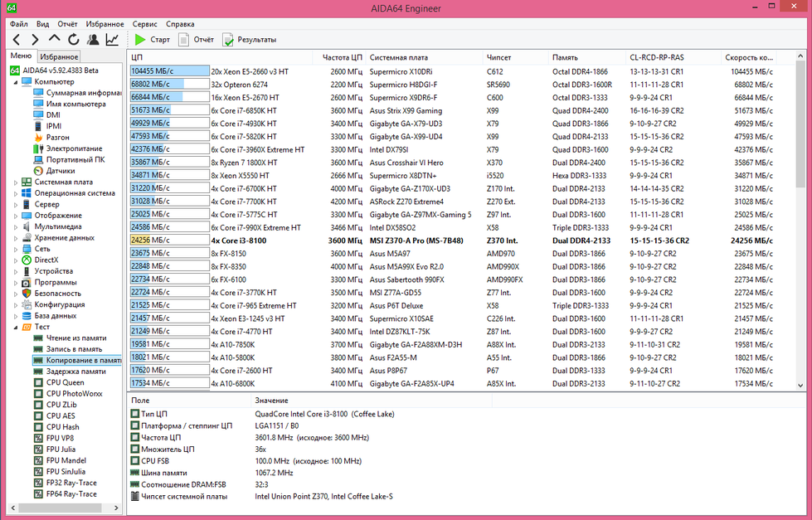Open Датчики sensor item
Screen dimensions: 812x520
[61, 171]
